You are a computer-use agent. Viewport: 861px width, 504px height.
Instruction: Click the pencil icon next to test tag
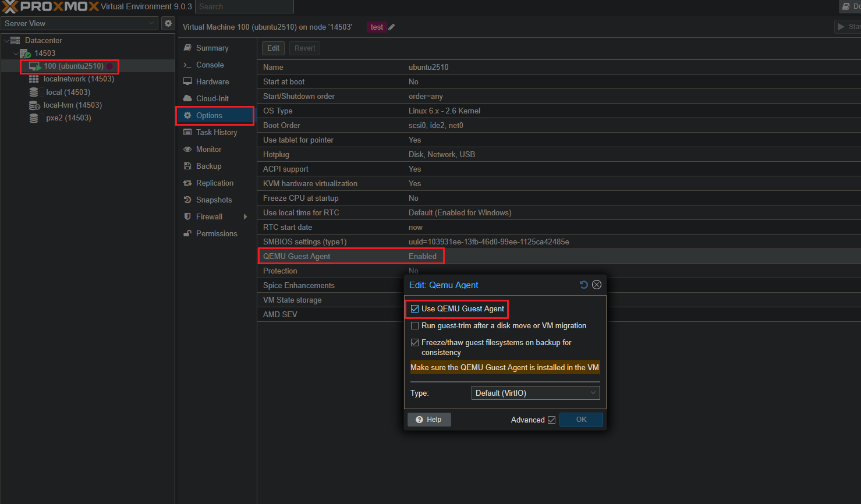[392, 27]
